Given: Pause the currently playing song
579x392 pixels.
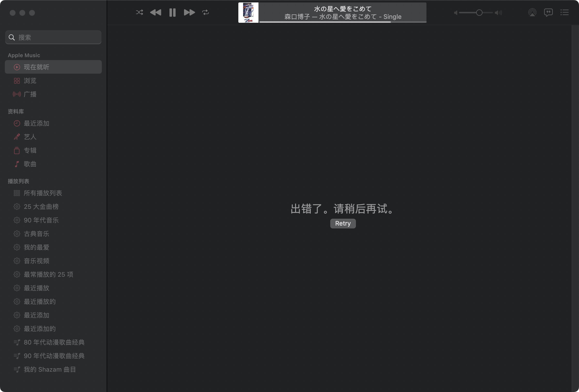Looking at the screenshot, I should point(172,12).
